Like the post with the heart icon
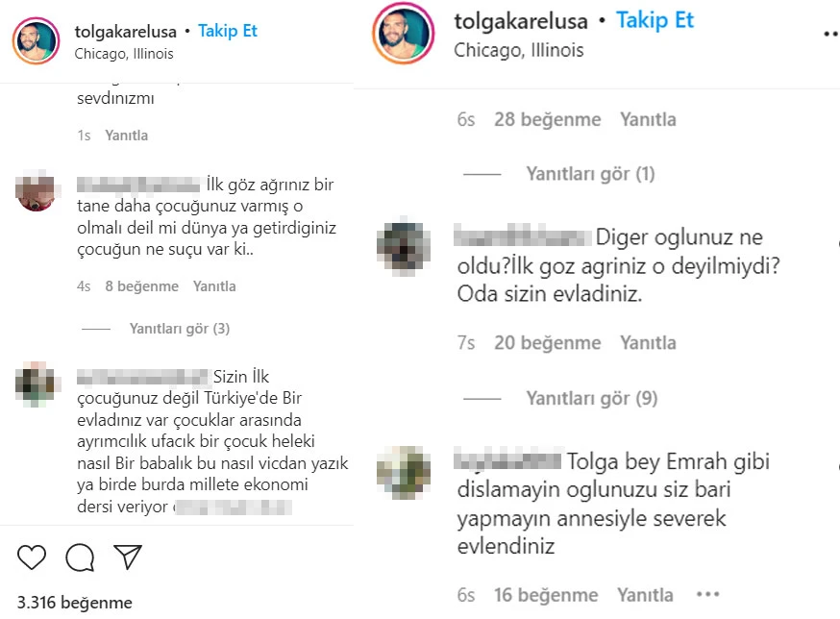 pos(32,557)
